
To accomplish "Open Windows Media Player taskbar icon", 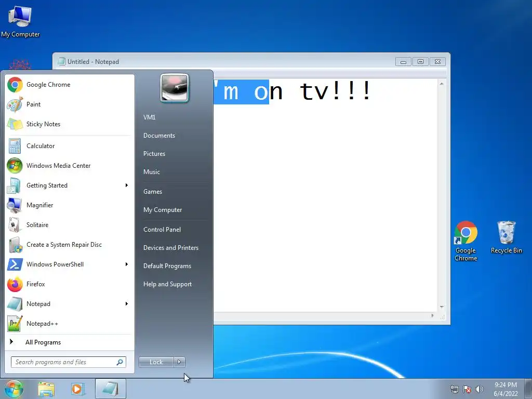I will pyautogui.click(x=78, y=389).
